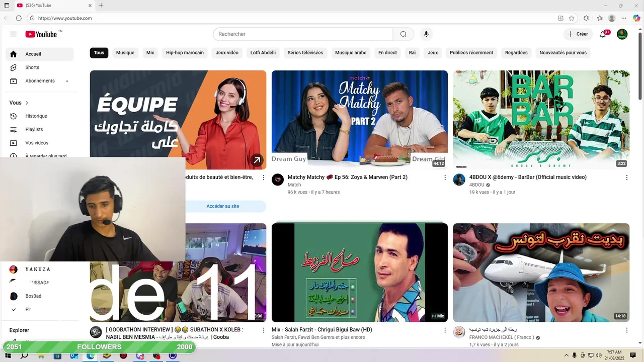
Task: Open options menu for Matchy Matchy video
Action: point(445,177)
